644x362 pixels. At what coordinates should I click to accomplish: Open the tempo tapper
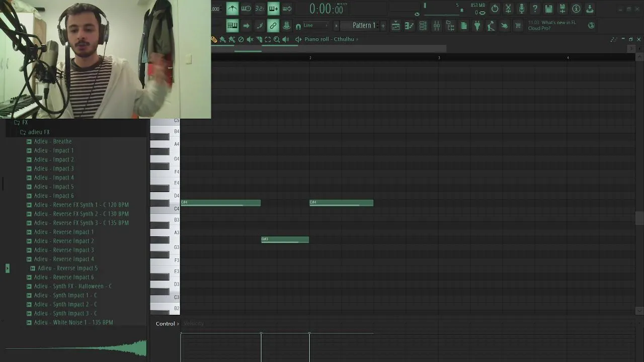pyautogui.click(x=491, y=26)
